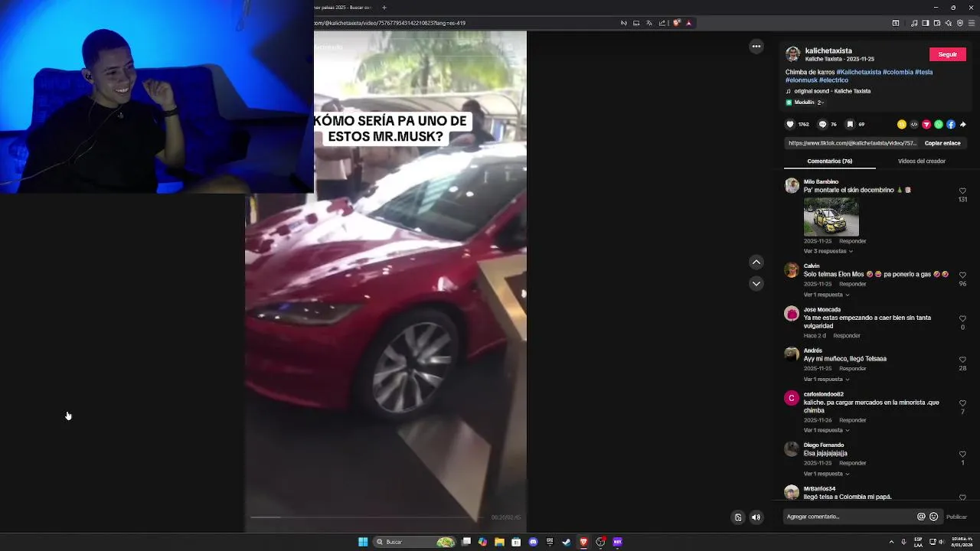Click Brave Shields lion icon
This screenshot has width=980, height=551.
coord(677,23)
